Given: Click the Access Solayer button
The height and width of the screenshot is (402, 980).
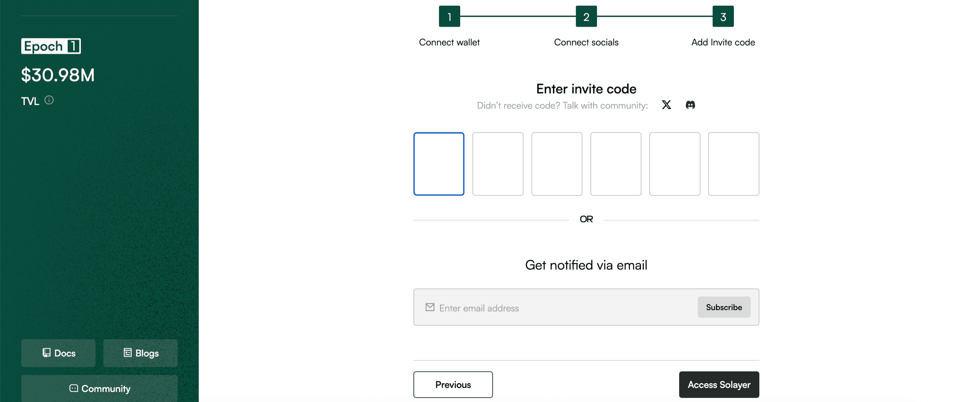Looking at the screenshot, I should [719, 385].
